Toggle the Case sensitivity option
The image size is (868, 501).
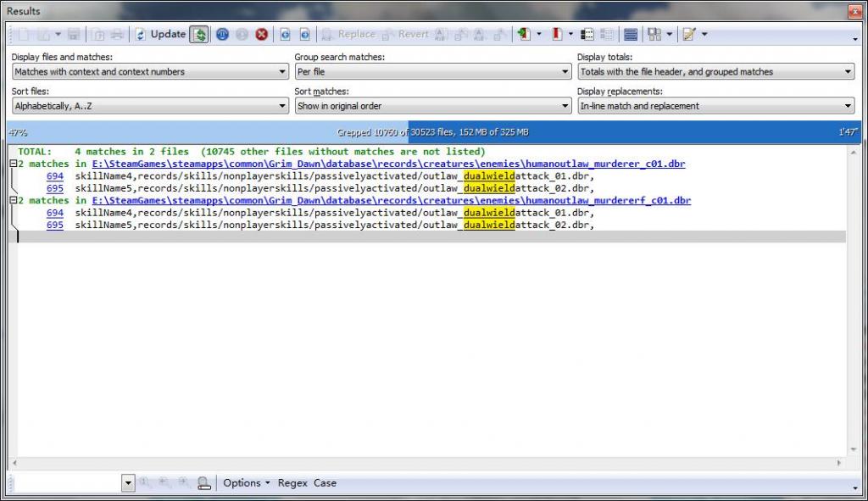325,483
